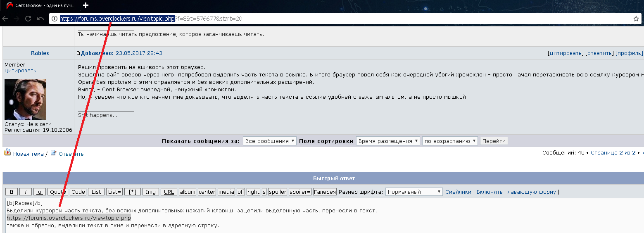
Task: Select the Cent Browser tab
Action: [40, 5]
